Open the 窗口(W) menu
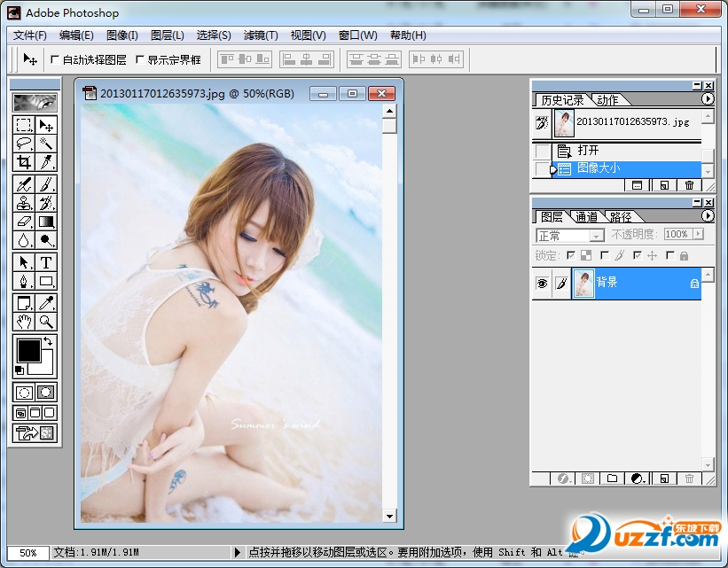The height and width of the screenshot is (568, 728). 358,35
